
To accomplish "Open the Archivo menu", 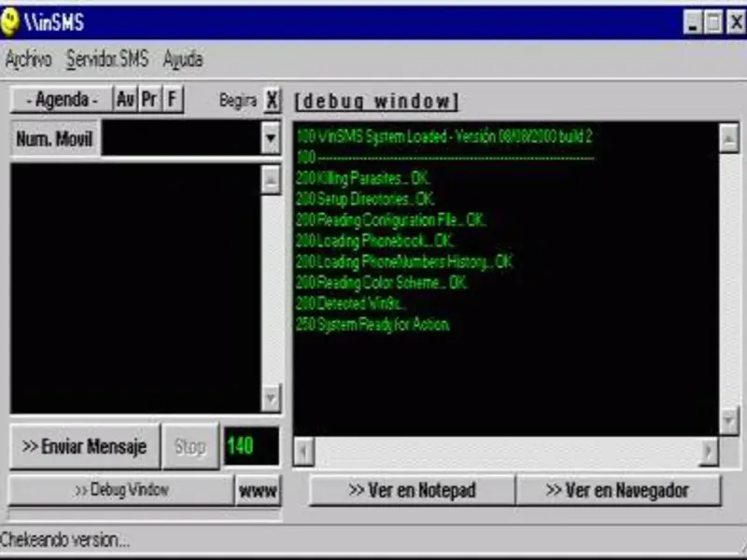I will (28, 60).
